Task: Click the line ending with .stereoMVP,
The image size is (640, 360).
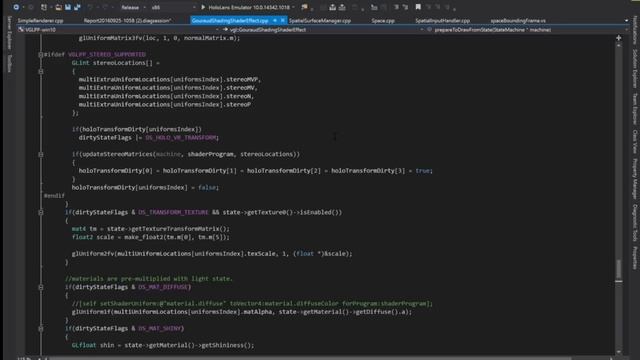Action: tap(170, 80)
